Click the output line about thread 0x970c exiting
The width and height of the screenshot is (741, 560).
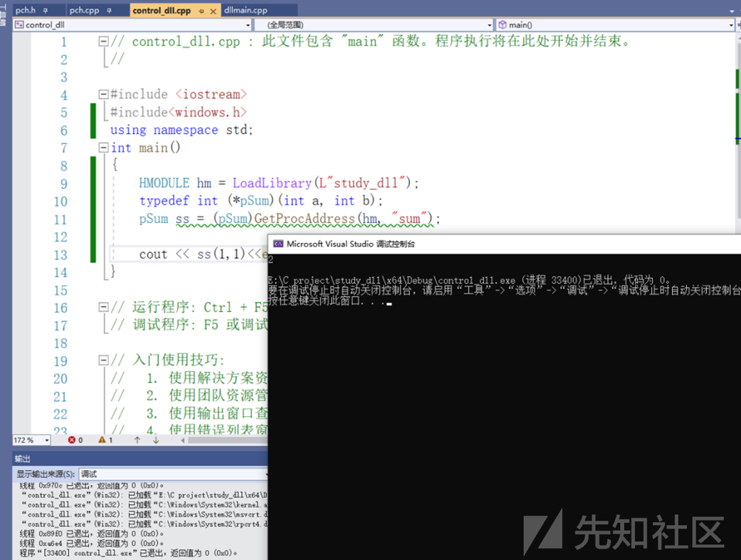tap(92, 486)
